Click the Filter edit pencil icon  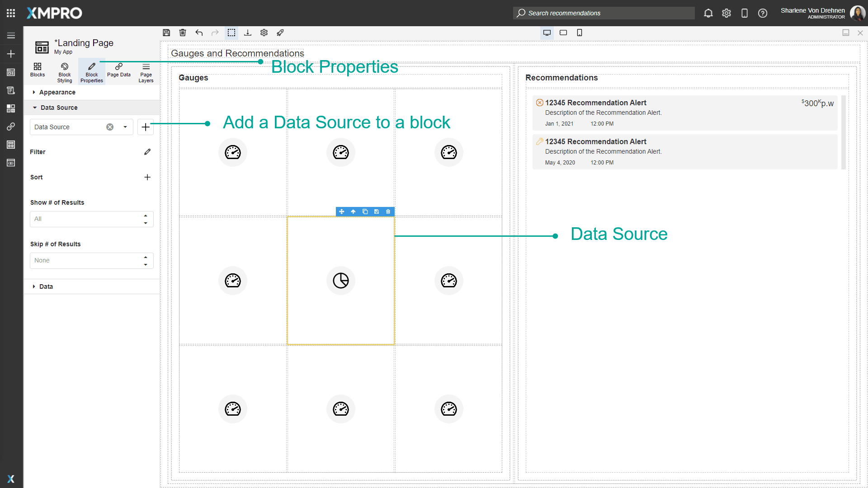point(147,152)
